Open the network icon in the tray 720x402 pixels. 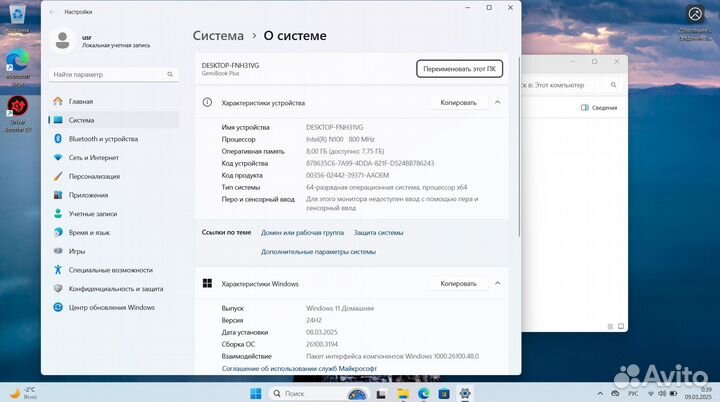(x=651, y=394)
